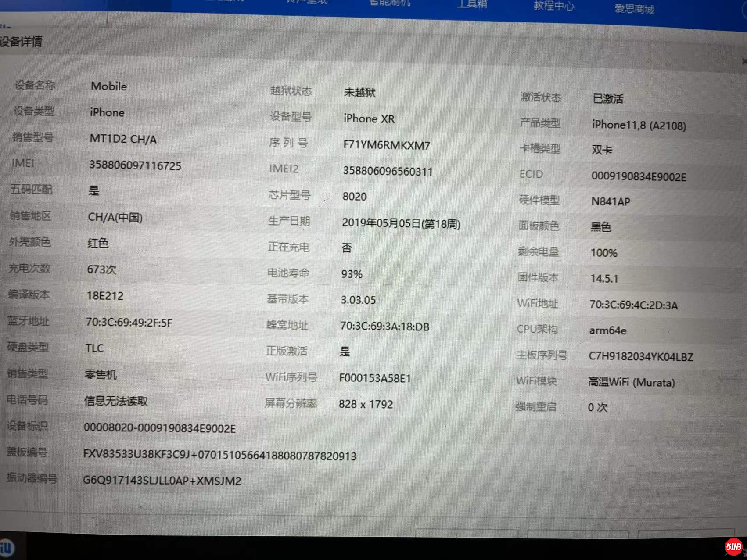The width and height of the screenshot is (747, 560).
Task: Click the 主板序列号 label
Action: click(542, 355)
